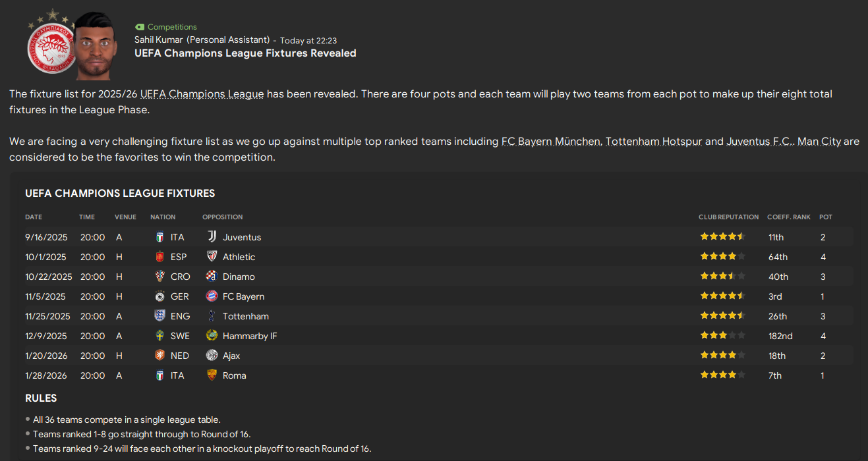The image size is (868, 461).
Task: Click the FC Bayern club logo
Action: (x=212, y=296)
